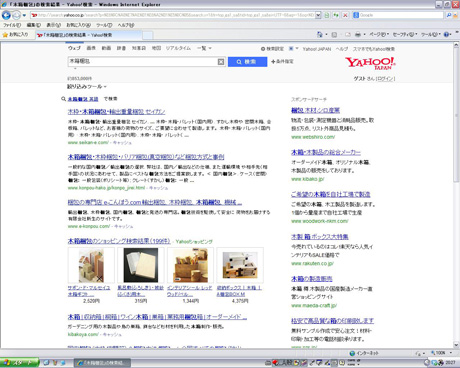
Task: Select the 知恵袋 search category tab
Action: 139,48
